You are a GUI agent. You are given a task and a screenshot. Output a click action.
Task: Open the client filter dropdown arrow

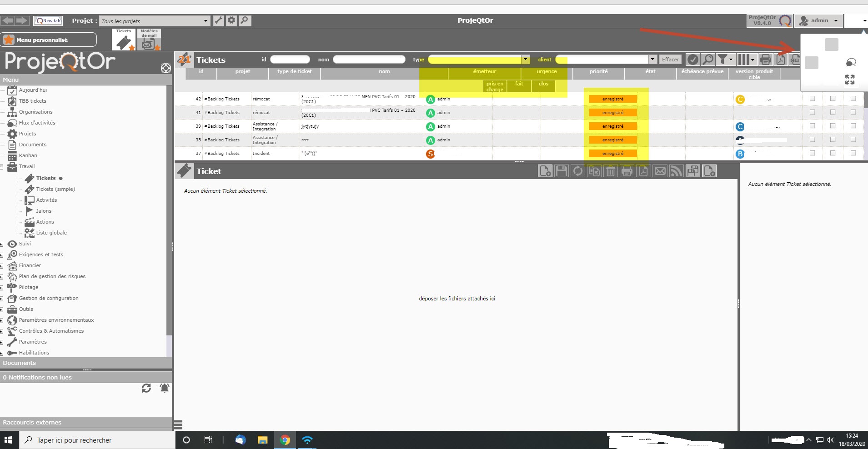[652, 59]
